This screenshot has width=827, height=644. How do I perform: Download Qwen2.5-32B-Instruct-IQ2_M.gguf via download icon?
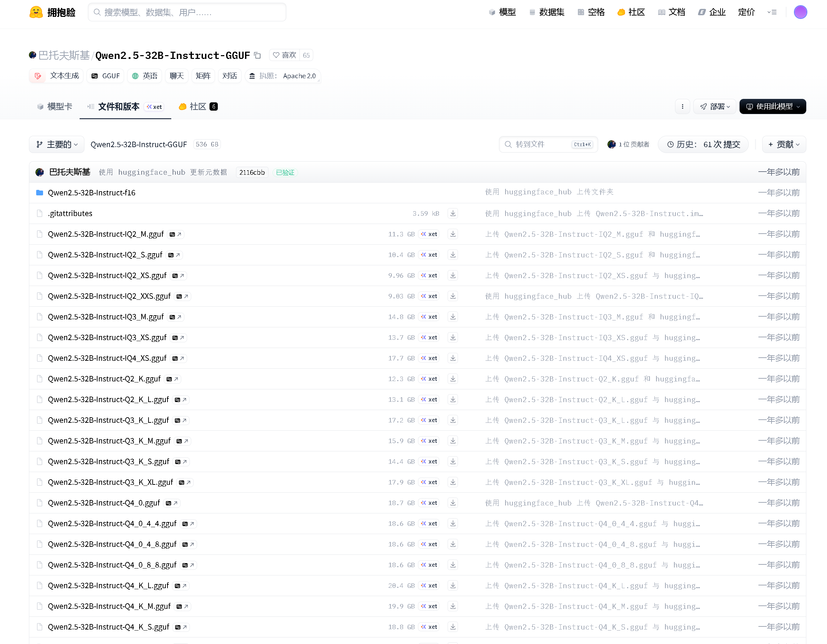pyautogui.click(x=452, y=234)
